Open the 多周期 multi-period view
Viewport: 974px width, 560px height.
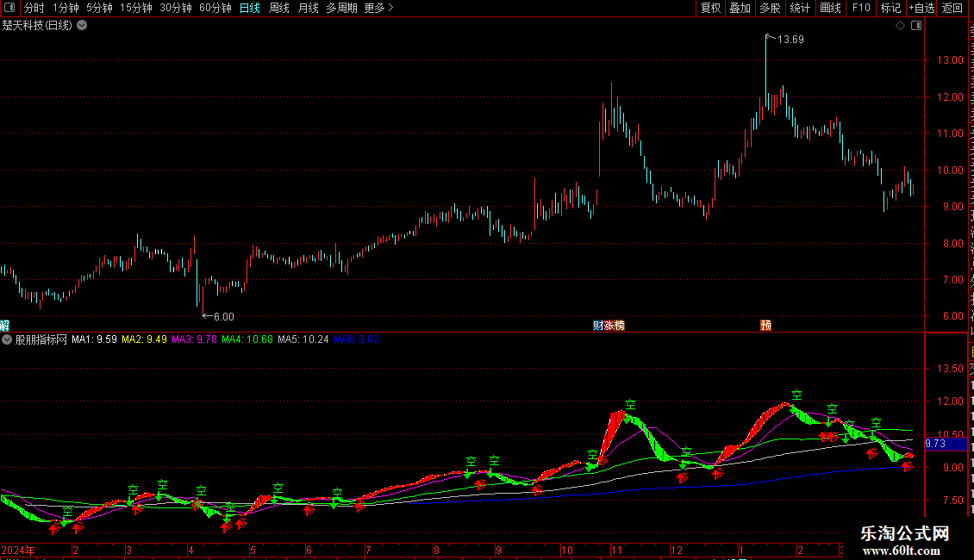[341, 8]
